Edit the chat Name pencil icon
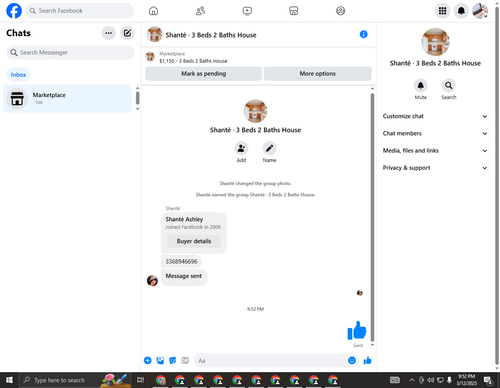The image size is (500, 388). click(269, 148)
